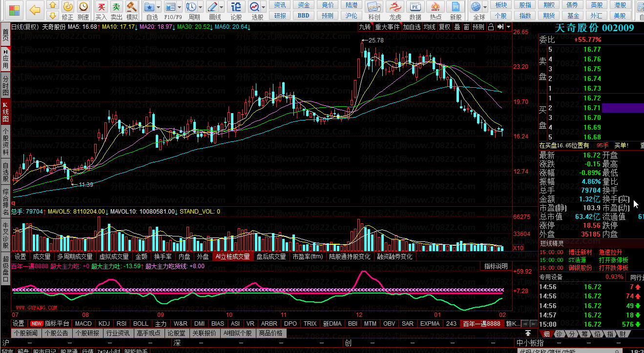Open the 板块 sector button

point(501,5)
